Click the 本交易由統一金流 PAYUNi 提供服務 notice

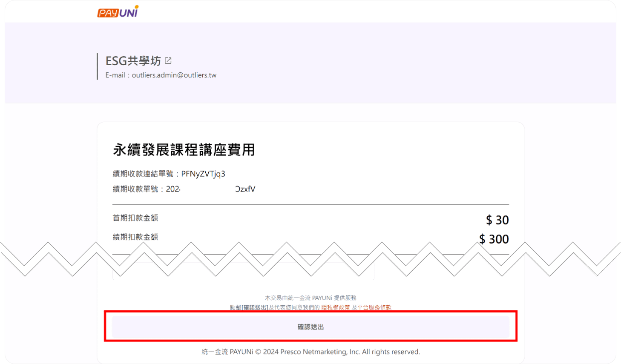tap(310, 298)
